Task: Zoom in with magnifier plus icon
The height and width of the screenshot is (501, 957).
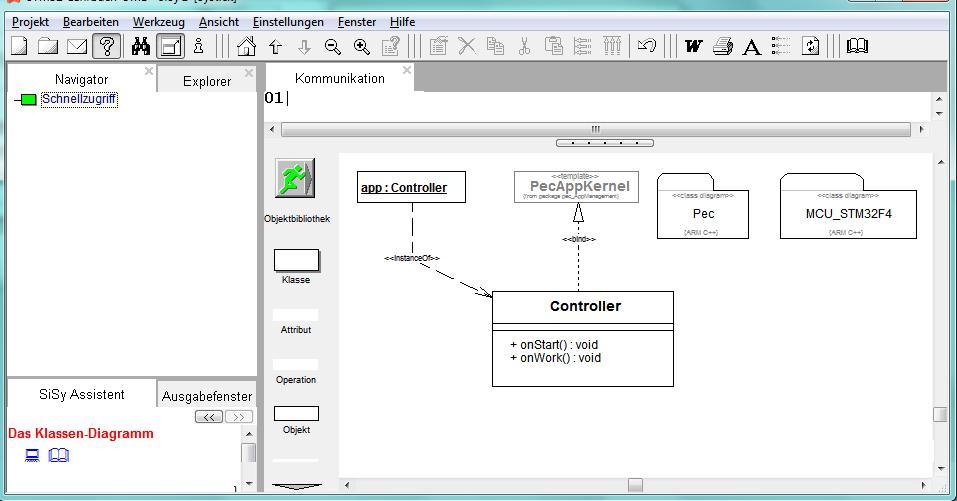Action: coord(362,46)
